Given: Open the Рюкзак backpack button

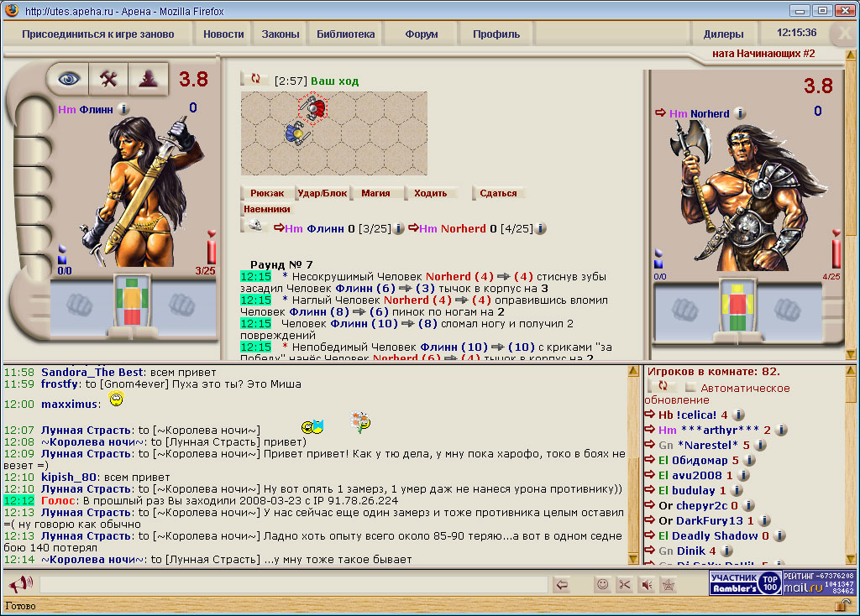Looking at the screenshot, I should (x=267, y=193).
